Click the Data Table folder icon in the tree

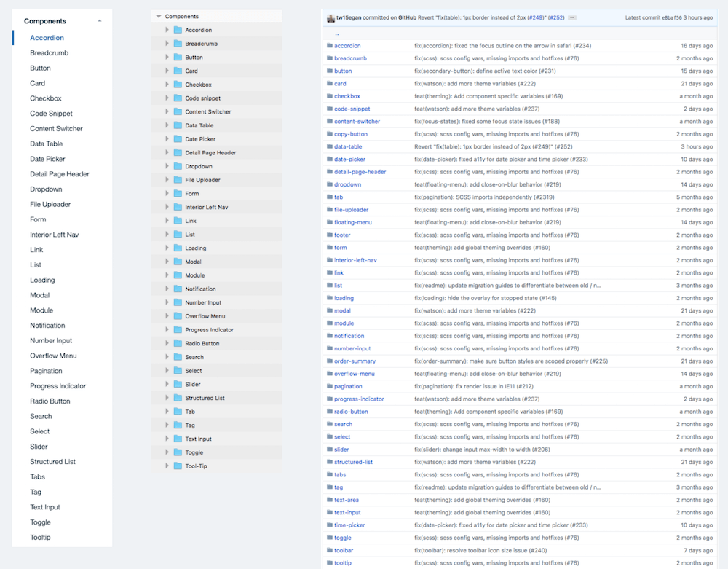[x=178, y=125]
